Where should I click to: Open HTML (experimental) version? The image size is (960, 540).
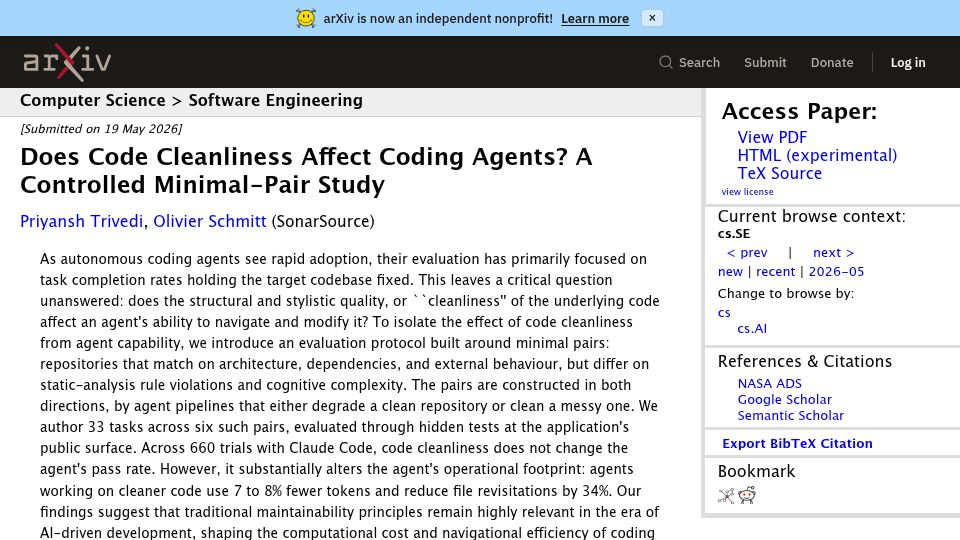(817, 156)
